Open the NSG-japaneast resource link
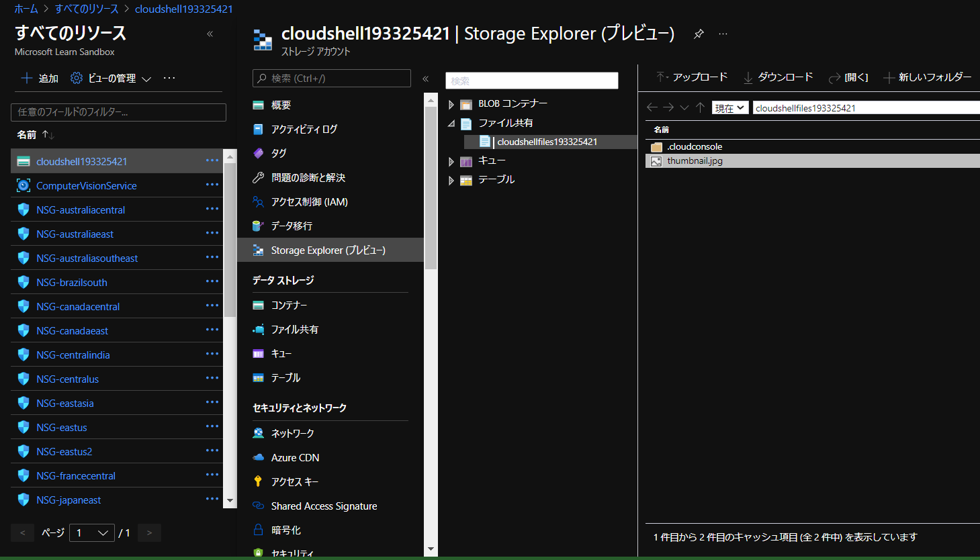Image resolution: width=980 pixels, height=560 pixels. tap(69, 500)
